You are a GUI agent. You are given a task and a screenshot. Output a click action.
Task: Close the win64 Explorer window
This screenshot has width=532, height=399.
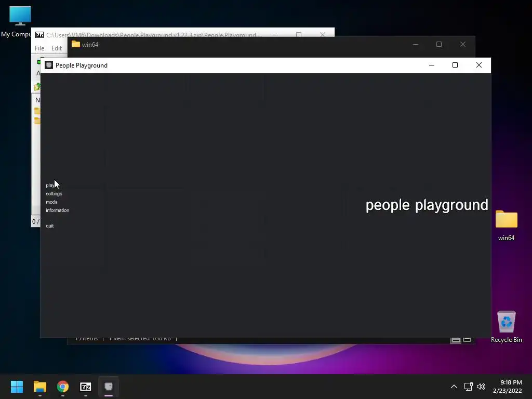[x=463, y=45]
